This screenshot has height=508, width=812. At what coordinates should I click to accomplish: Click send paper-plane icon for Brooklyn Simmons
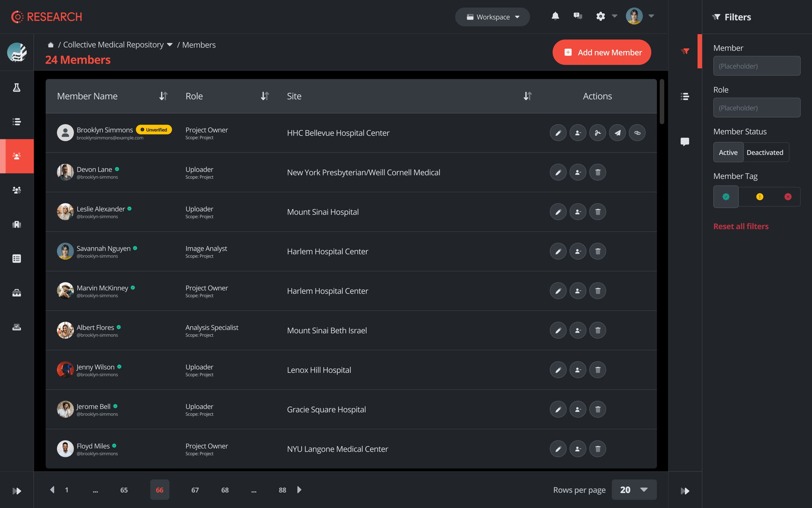[x=617, y=133]
